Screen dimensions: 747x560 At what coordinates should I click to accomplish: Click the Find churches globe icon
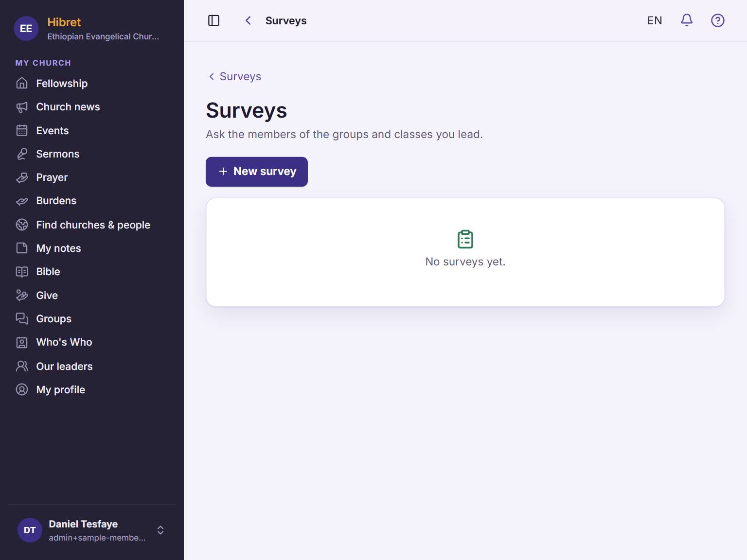point(22,225)
